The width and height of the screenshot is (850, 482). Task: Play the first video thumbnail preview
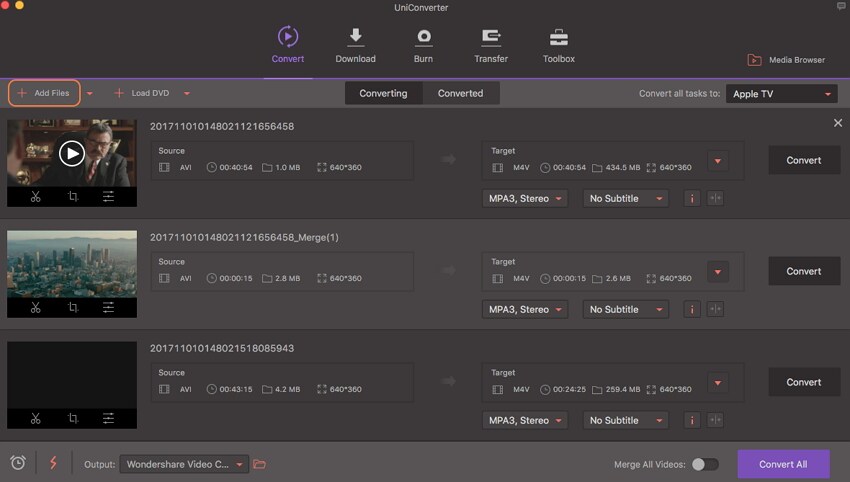[x=72, y=153]
